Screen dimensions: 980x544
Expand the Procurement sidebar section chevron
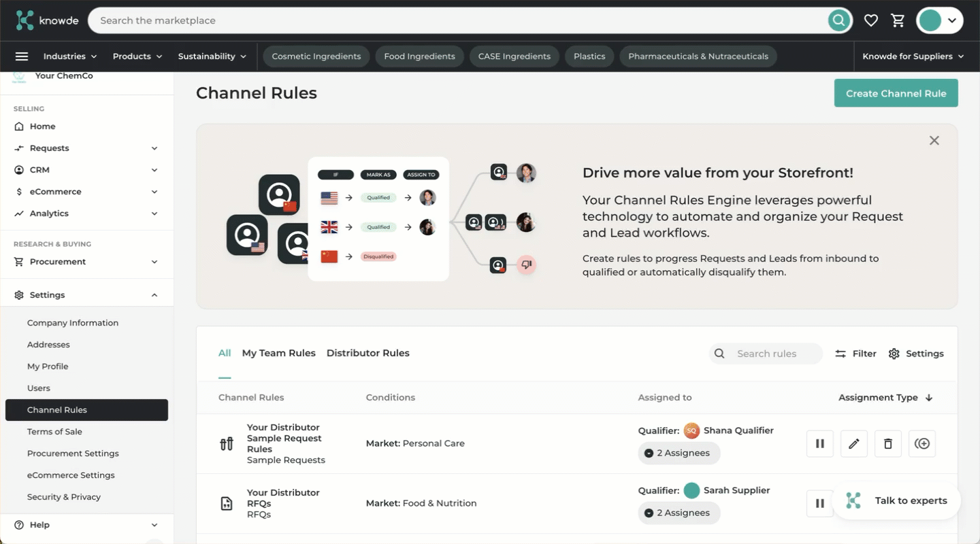coord(154,262)
